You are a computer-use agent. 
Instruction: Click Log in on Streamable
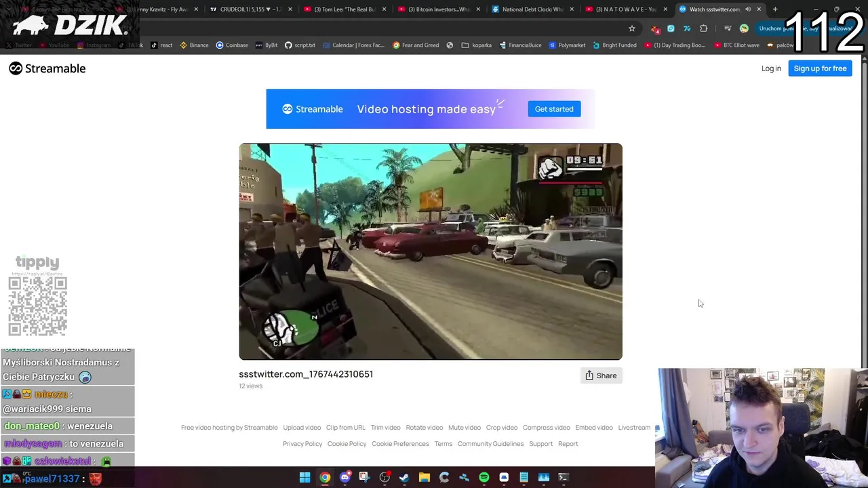click(x=771, y=68)
